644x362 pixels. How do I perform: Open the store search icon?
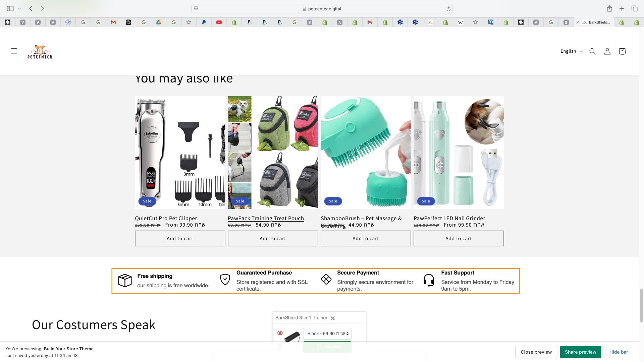pyautogui.click(x=592, y=51)
